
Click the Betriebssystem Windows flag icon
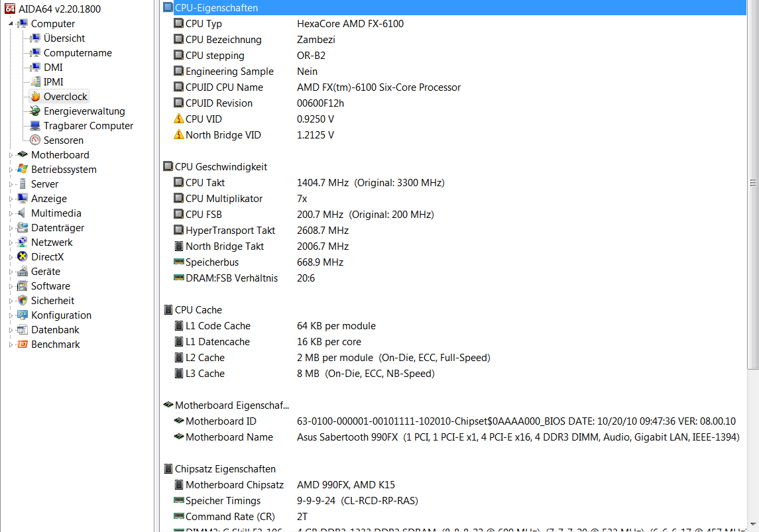click(23, 169)
